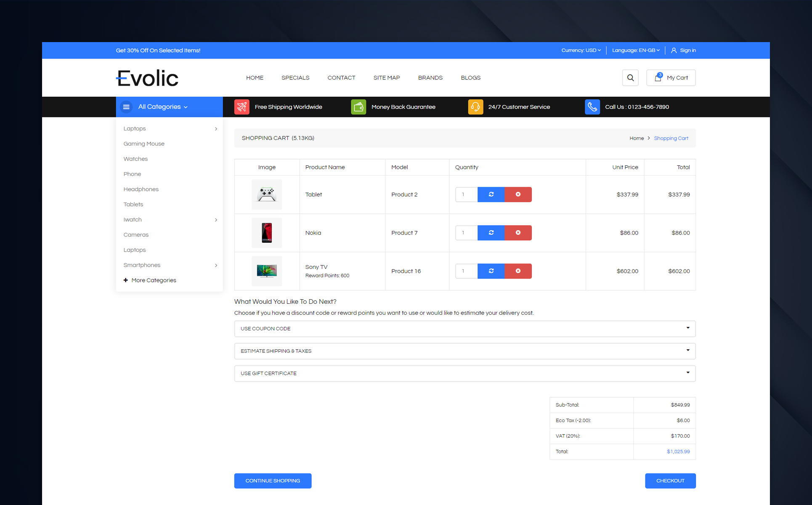
Task: Expand first Laptops category arrow
Action: [216, 129]
